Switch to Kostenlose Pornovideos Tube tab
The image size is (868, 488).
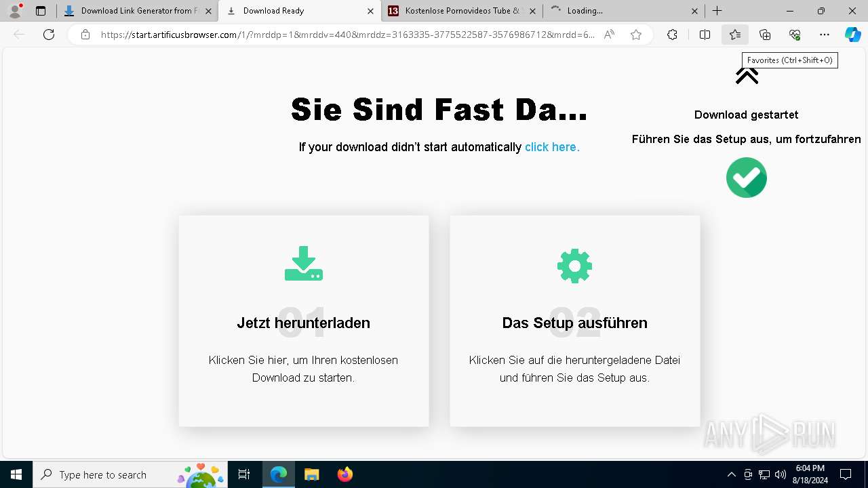click(462, 11)
